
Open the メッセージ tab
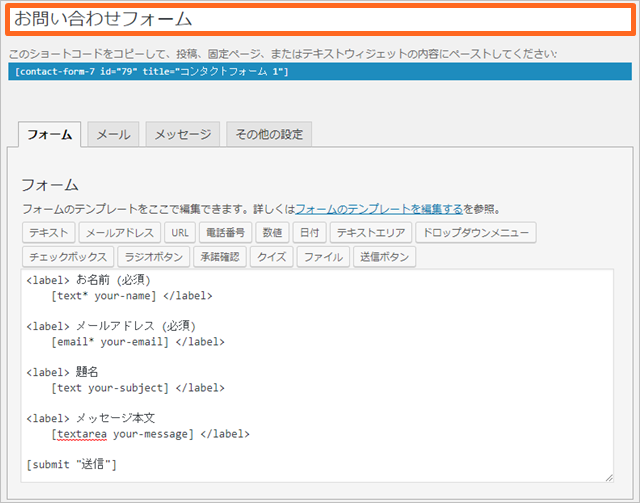pyautogui.click(x=183, y=134)
